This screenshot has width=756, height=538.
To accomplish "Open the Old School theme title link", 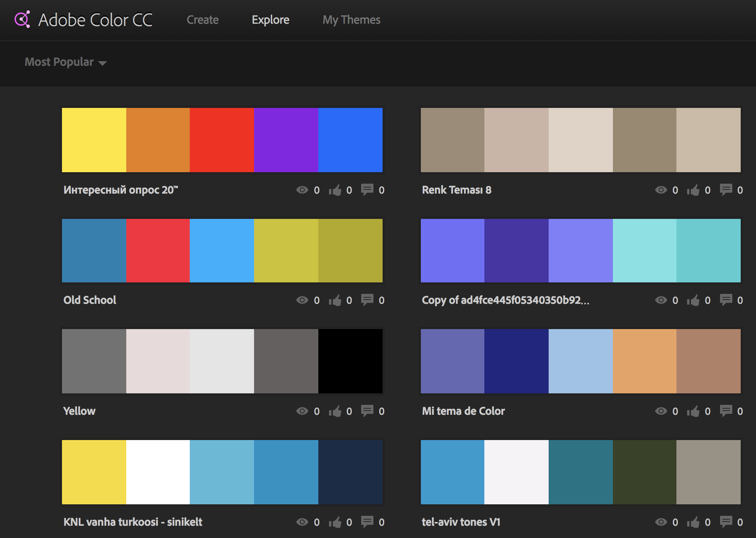I will tap(90, 300).
